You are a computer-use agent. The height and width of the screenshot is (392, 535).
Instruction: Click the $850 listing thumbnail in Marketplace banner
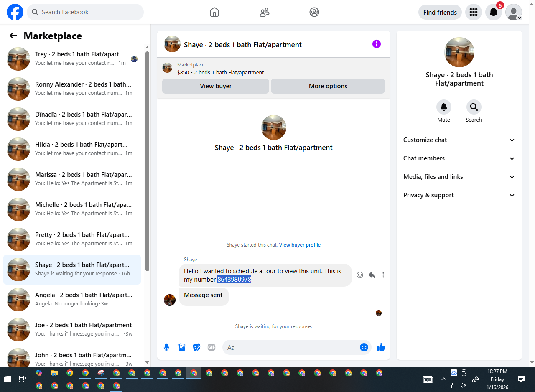pos(167,68)
